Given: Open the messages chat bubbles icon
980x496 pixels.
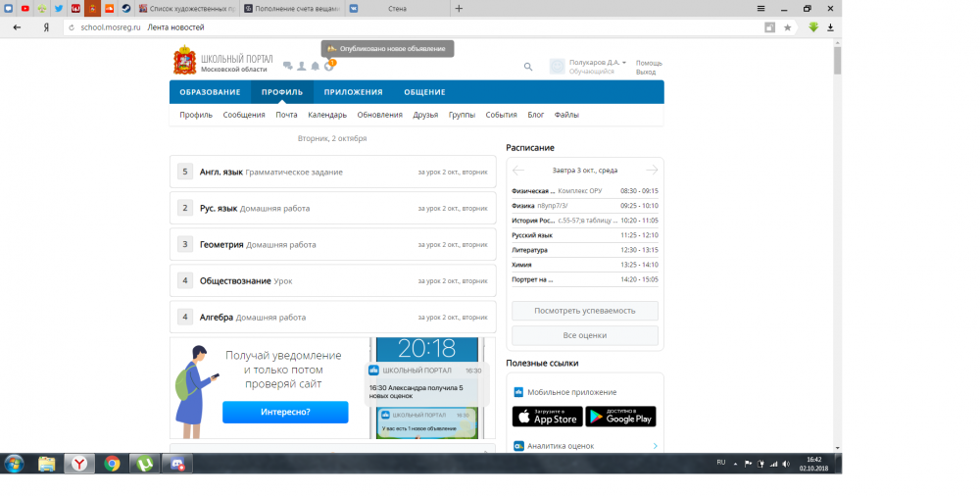Looking at the screenshot, I should (x=287, y=67).
